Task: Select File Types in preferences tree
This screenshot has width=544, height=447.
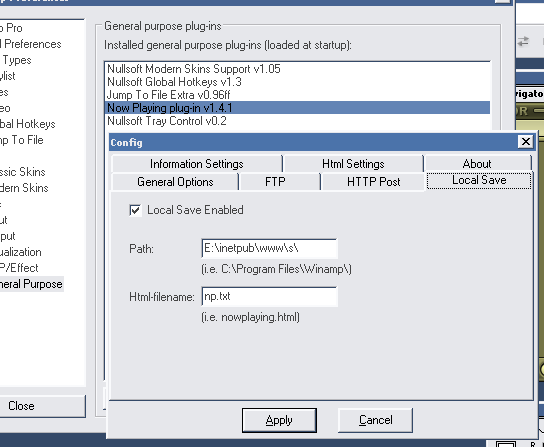Action: (16, 60)
